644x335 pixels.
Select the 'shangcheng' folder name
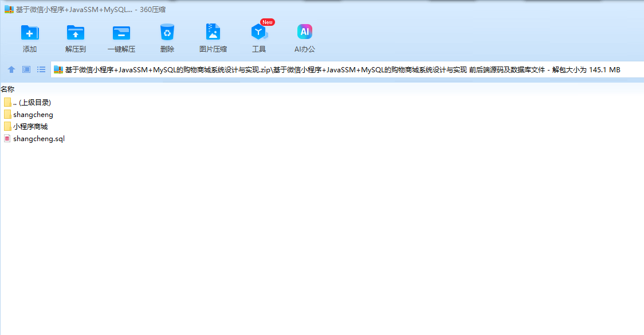click(33, 115)
